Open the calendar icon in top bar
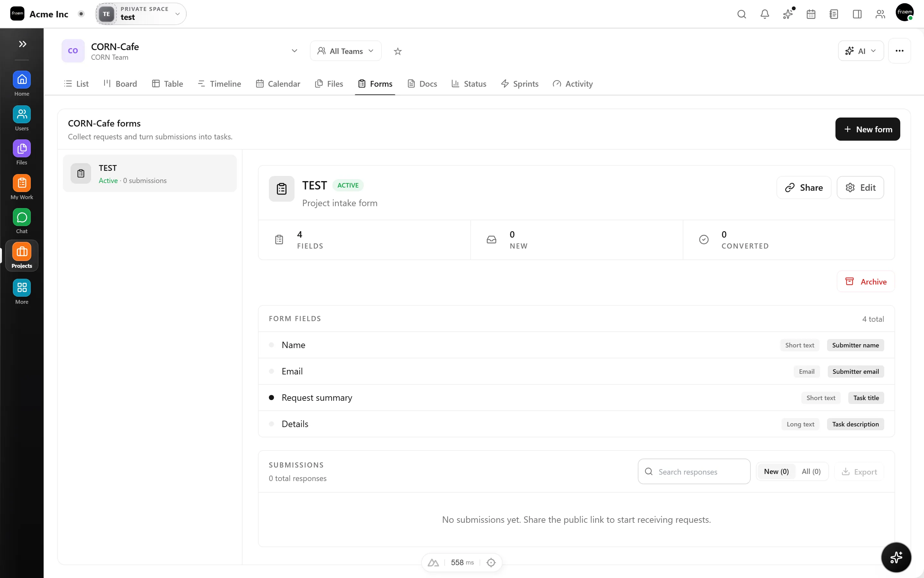Screen dimensions: 924x578 click(x=811, y=14)
